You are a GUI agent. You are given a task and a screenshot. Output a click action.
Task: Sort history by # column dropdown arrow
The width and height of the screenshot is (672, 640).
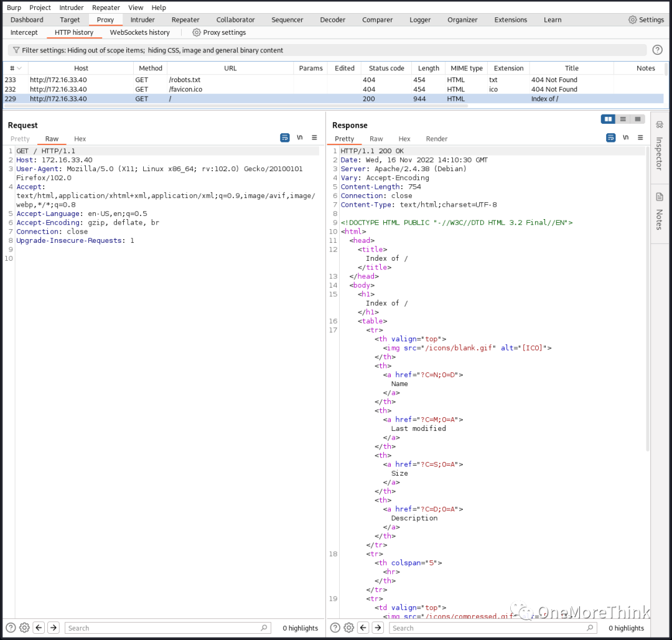click(x=19, y=68)
